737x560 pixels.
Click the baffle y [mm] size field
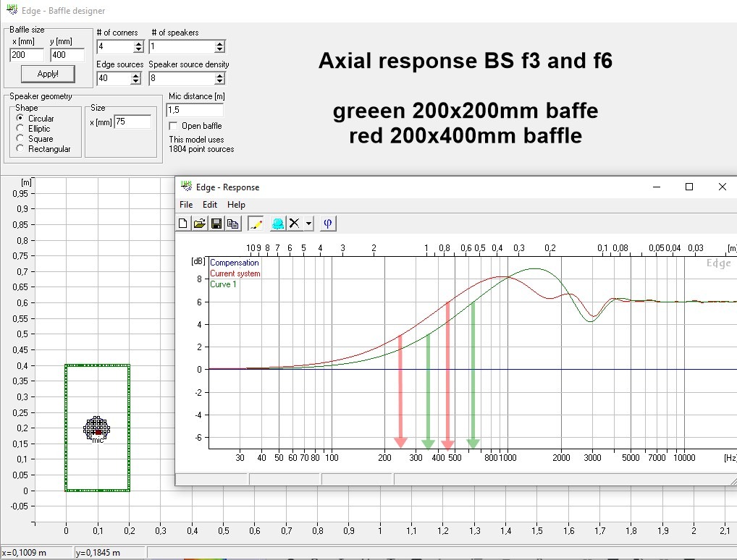pos(67,54)
